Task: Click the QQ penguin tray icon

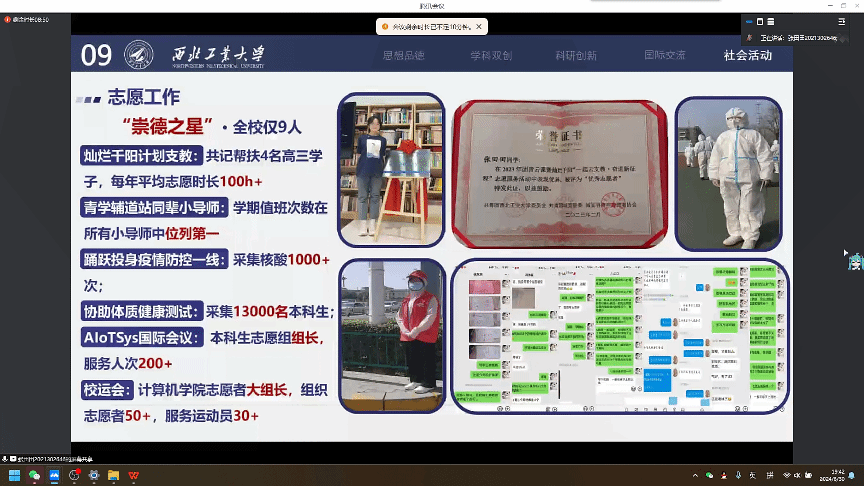Action: [x=726, y=474]
